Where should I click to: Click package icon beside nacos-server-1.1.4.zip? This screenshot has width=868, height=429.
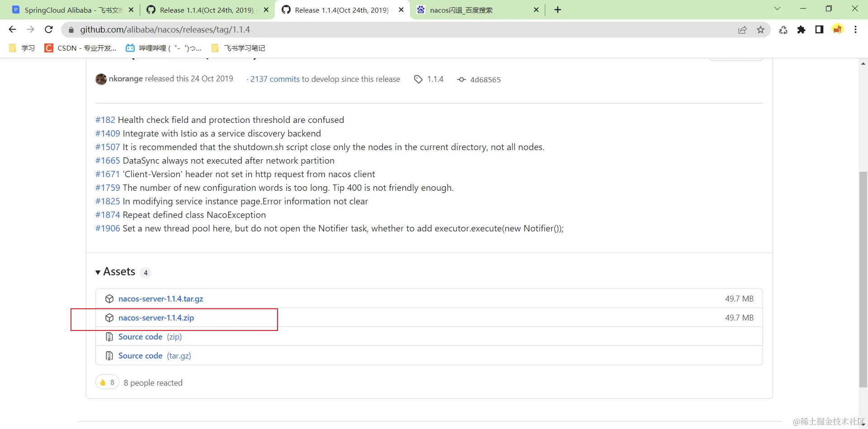[x=109, y=318]
